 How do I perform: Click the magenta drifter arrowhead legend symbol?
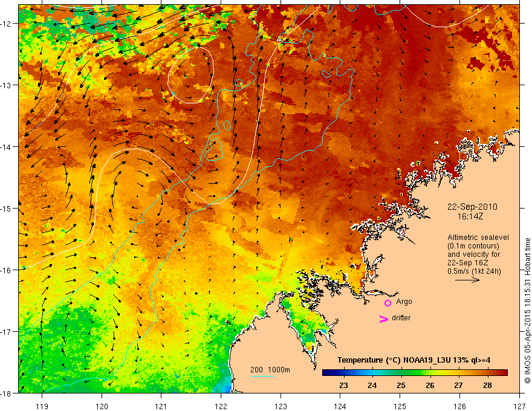pyautogui.click(x=383, y=319)
